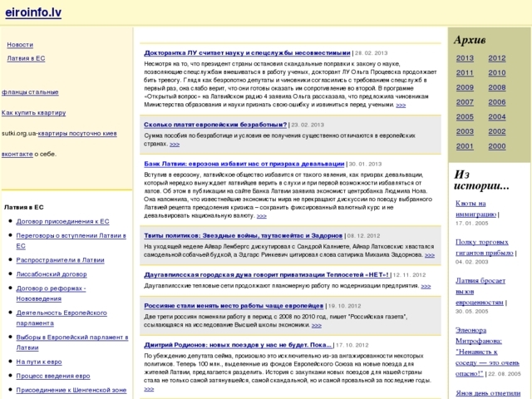This screenshot has height=399, width=532.
Task: Open Даугавпилсская городская дума headline
Action: [266, 275]
